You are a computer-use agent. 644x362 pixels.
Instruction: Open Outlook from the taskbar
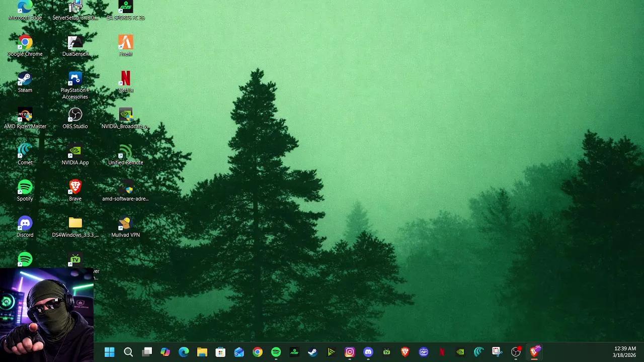click(x=239, y=352)
